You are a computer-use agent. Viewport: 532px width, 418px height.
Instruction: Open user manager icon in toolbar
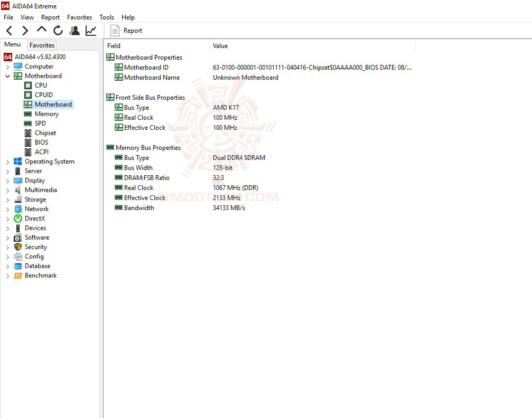pos(74,31)
